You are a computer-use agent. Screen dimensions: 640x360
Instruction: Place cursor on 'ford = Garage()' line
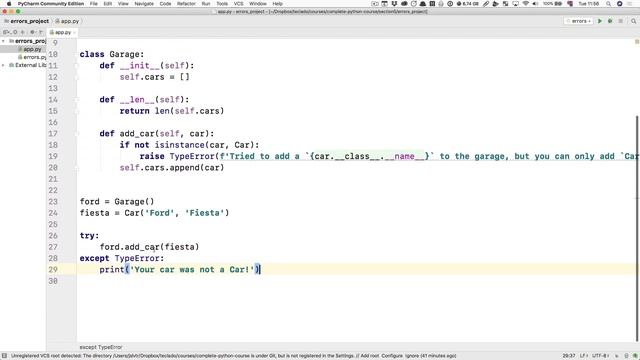tap(117, 202)
